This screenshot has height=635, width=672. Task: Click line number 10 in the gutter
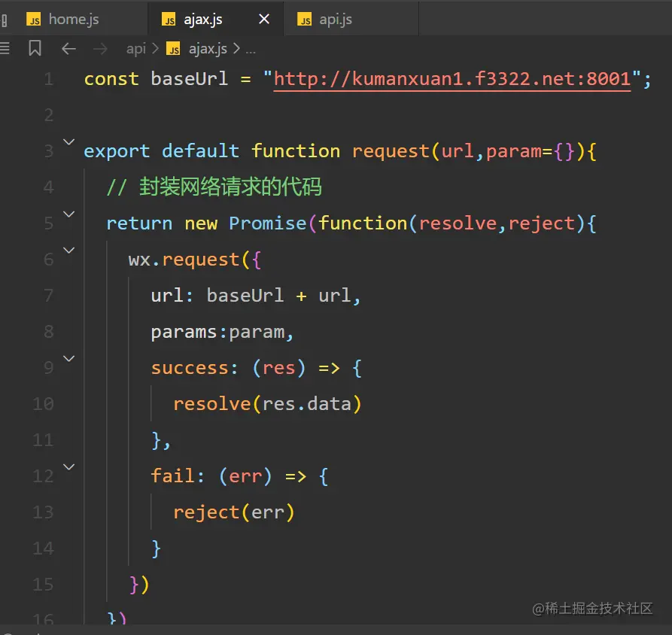44,404
